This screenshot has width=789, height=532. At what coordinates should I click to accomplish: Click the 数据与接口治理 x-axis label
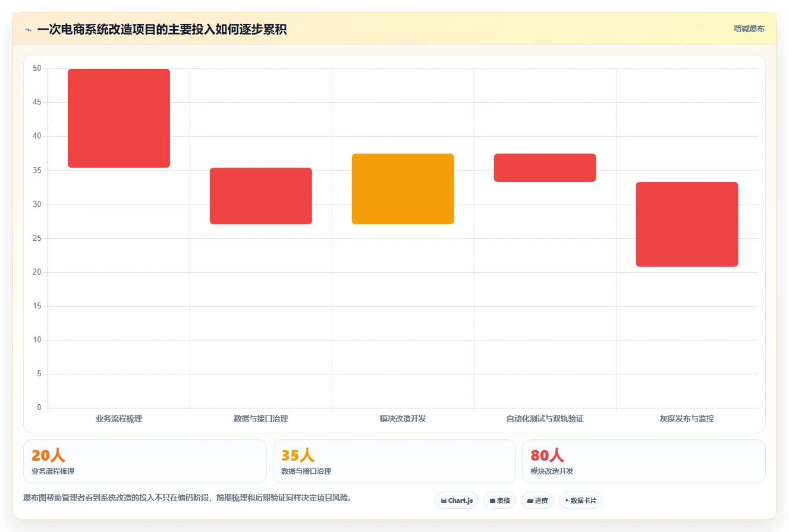tap(261, 418)
